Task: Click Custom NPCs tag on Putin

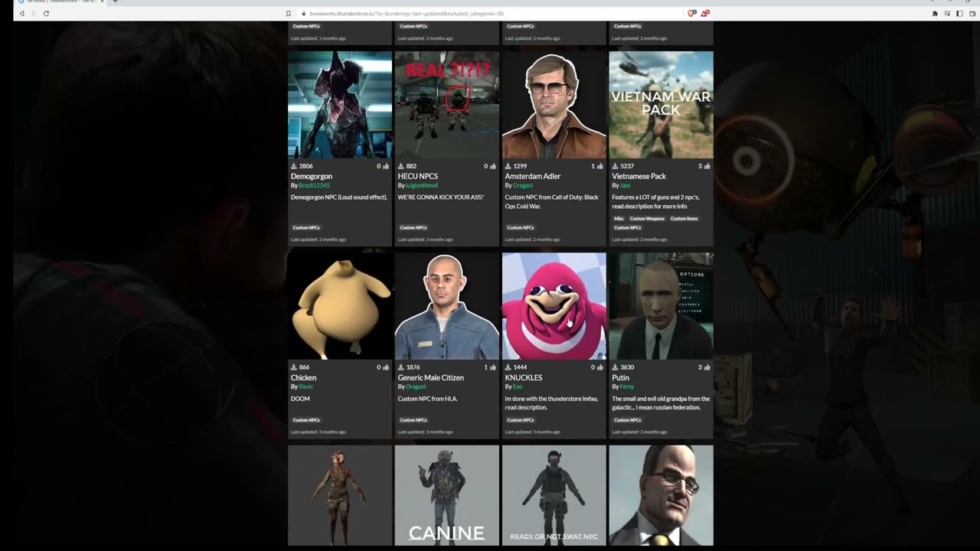Action: pos(627,419)
